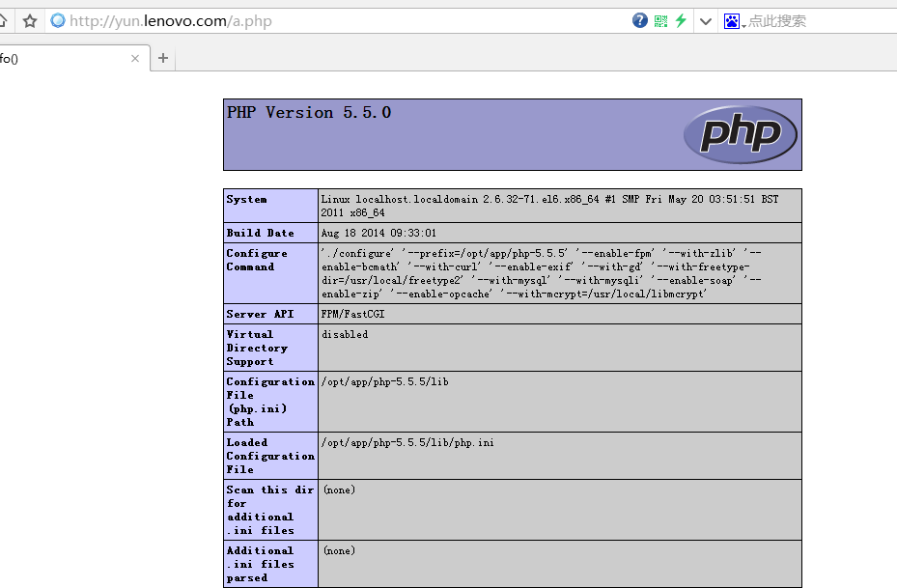Click the Configuration File (php.ini) Path label

pos(270,402)
